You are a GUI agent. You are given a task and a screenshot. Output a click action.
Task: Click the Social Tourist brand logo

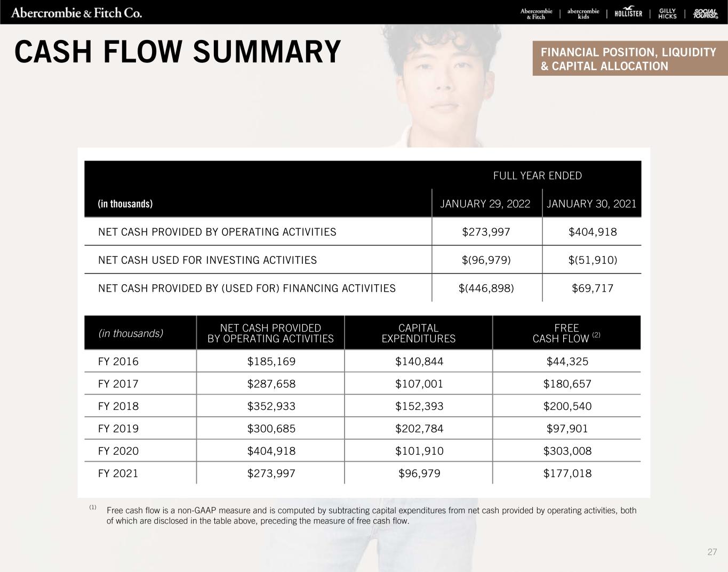coord(706,14)
